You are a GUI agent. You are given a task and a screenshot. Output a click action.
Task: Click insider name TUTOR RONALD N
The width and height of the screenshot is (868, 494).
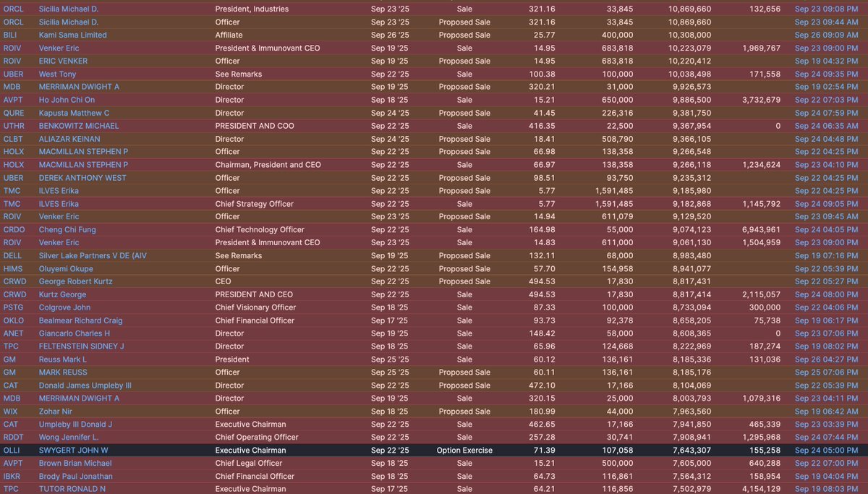(x=72, y=490)
